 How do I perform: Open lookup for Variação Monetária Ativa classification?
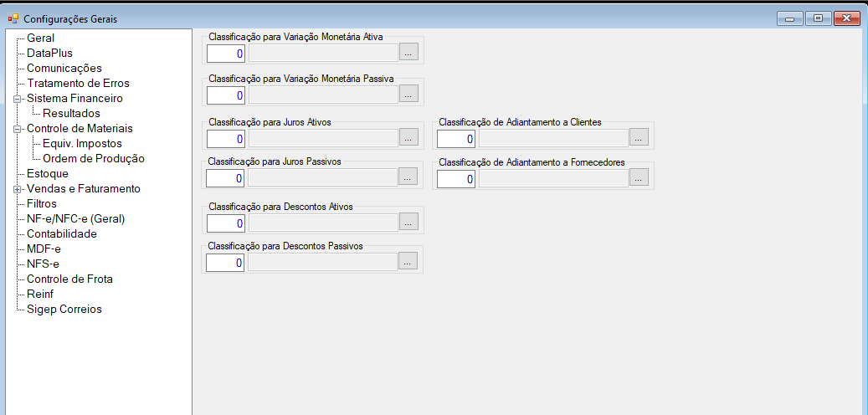click(409, 53)
